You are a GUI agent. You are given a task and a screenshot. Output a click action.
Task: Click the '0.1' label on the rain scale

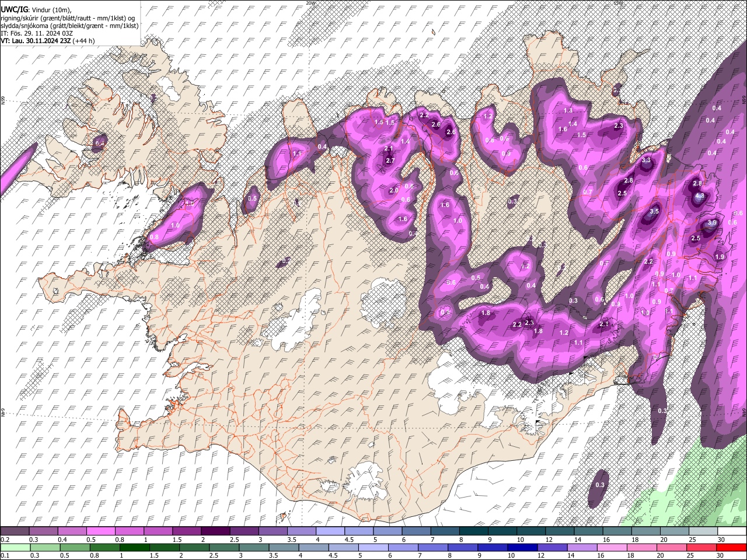(x=5, y=555)
